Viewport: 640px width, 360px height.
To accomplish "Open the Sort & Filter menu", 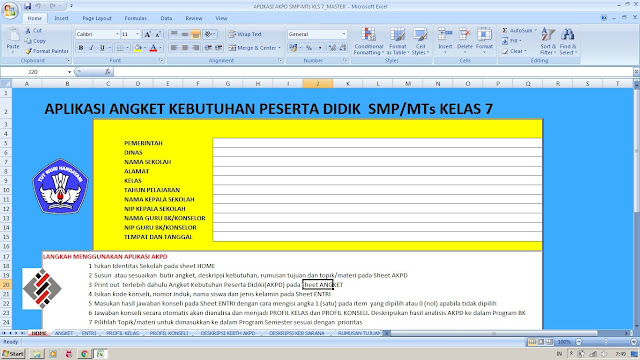I will coord(547,41).
